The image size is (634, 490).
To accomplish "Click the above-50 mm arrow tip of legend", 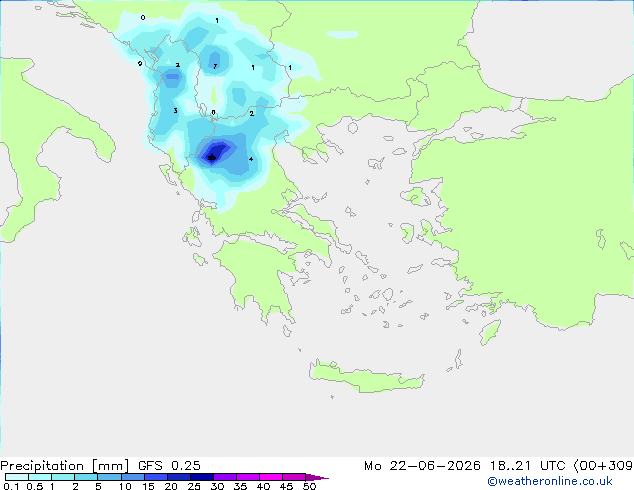I will (317, 477).
